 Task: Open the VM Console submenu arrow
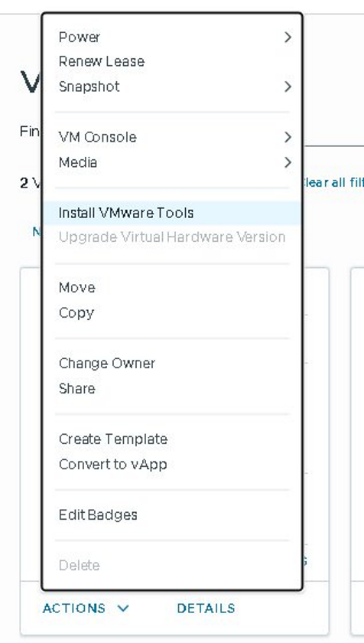(288, 137)
